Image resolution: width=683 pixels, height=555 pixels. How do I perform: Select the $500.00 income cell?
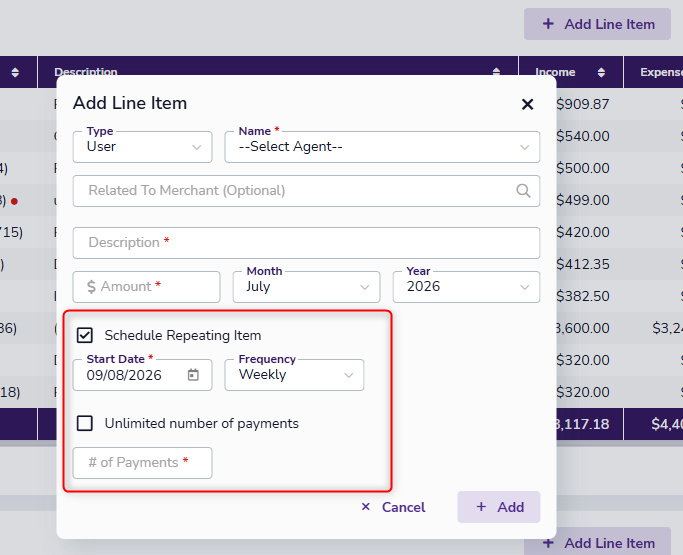click(582, 168)
